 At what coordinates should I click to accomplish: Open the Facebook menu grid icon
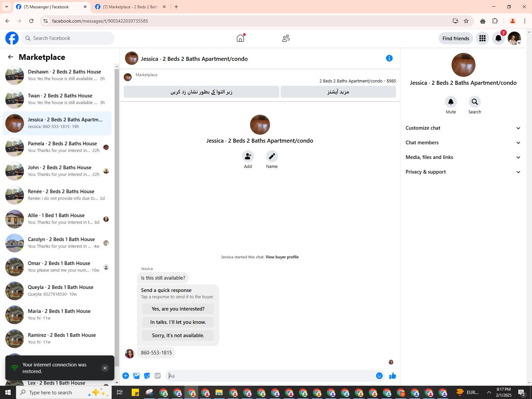(x=482, y=38)
